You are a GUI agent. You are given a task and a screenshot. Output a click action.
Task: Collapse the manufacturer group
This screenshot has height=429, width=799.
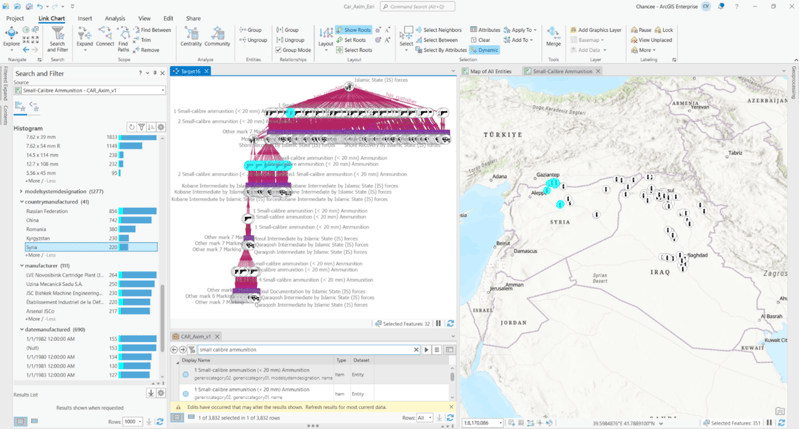(x=21, y=266)
